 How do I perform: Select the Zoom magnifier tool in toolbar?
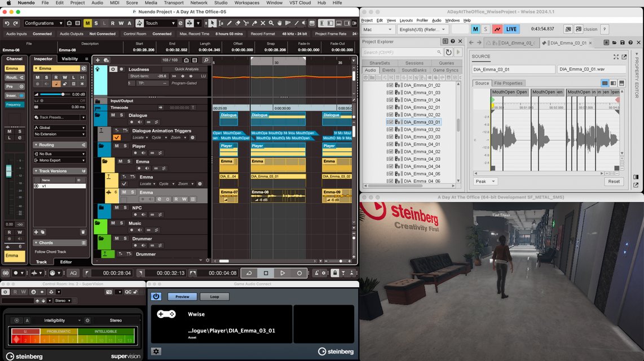[271, 23]
